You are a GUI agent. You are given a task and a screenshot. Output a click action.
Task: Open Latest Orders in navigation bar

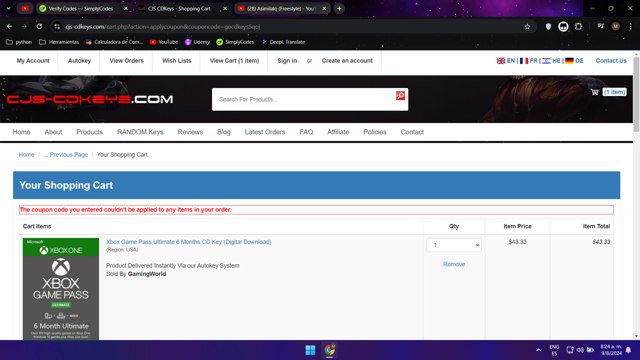(x=265, y=132)
